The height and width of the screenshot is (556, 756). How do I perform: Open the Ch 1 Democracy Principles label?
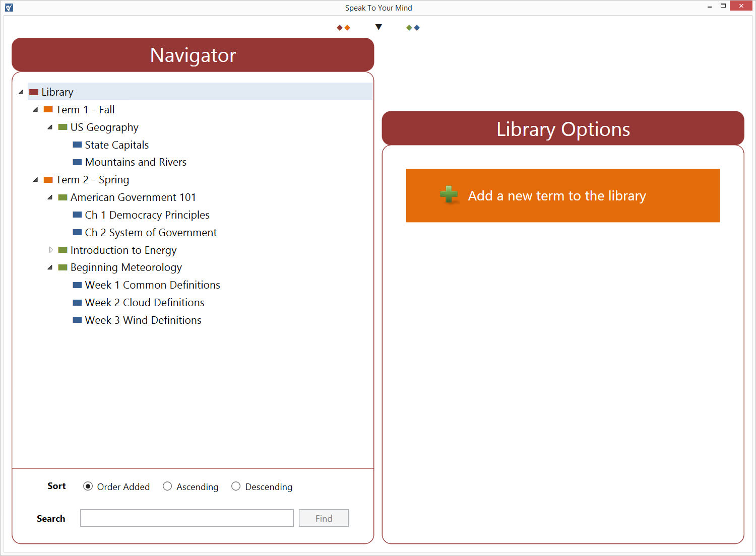tap(147, 215)
